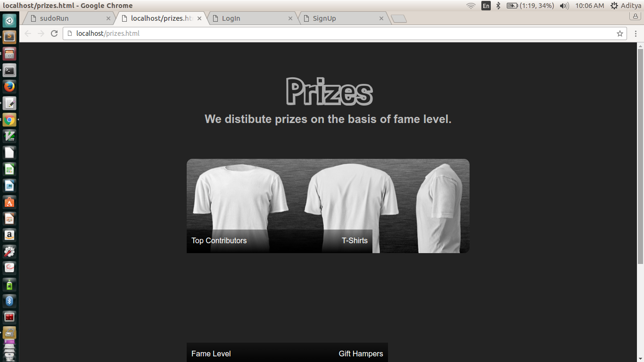Open the Chrome three-dot menu
The width and height of the screenshot is (644, 362).
636,33
